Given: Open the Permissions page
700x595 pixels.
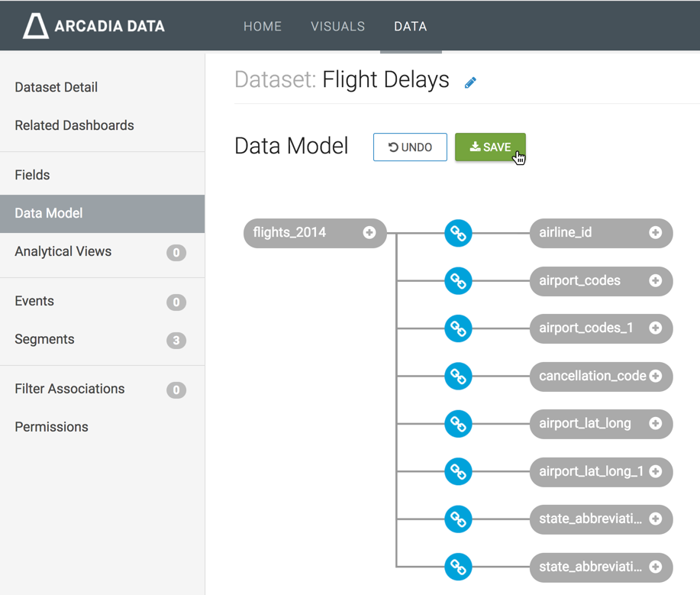Looking at the screenshot, I should [x=51, y=427].
